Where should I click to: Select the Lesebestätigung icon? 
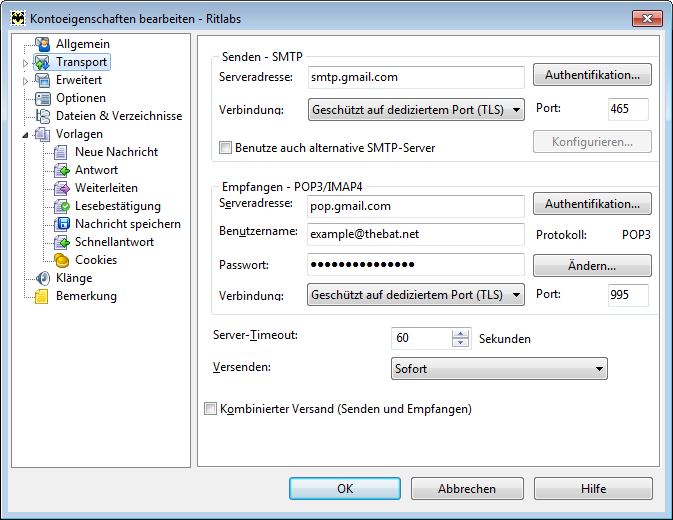pos(62,206)
